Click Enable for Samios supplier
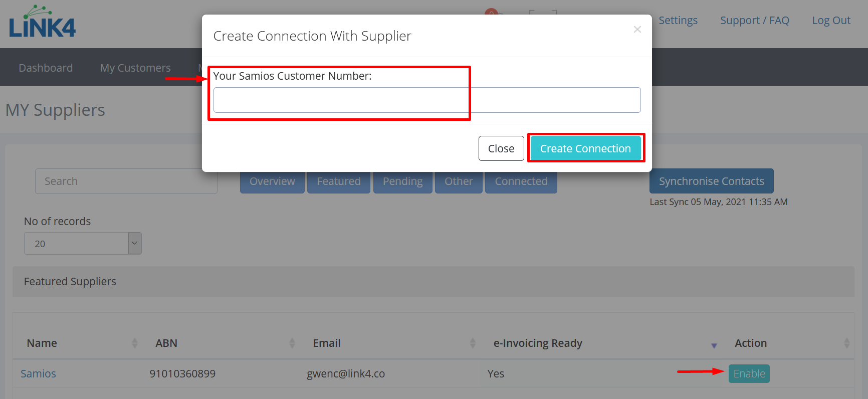The image size is (868, 399). pos(749,373)
